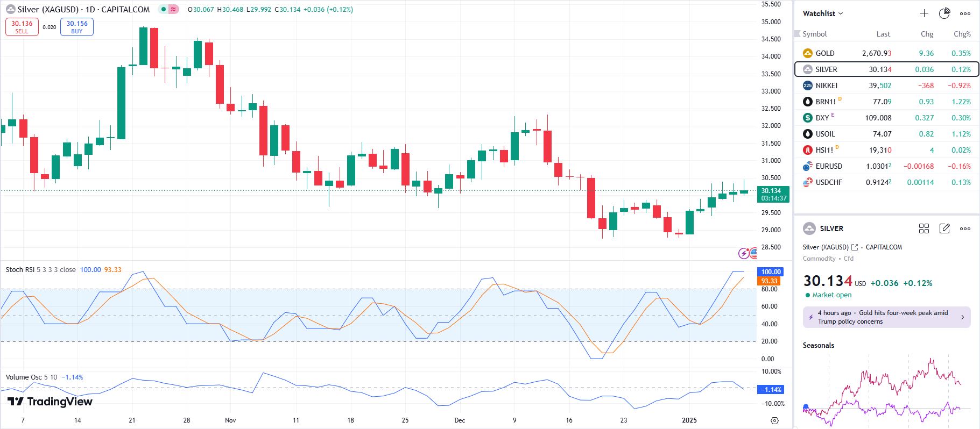Add a symbol to the watchlist

tap(924, 13)
